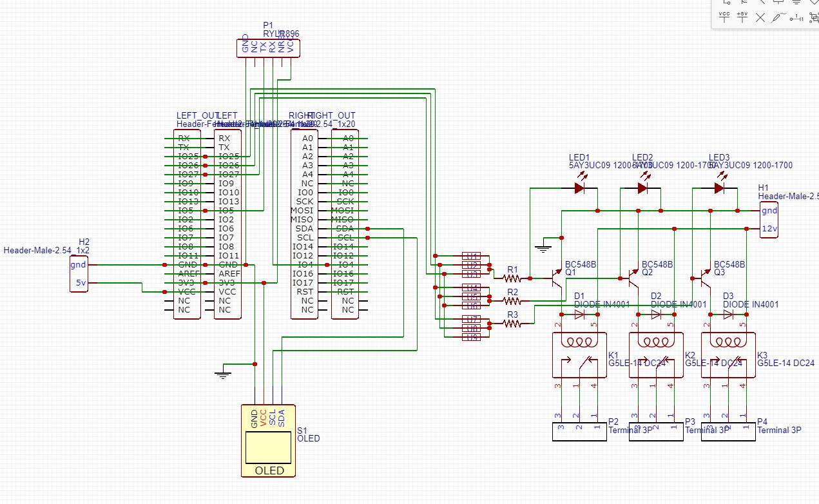
Task: Click the MOSI pin in RIGHT header
Action: tap(302, 211)
